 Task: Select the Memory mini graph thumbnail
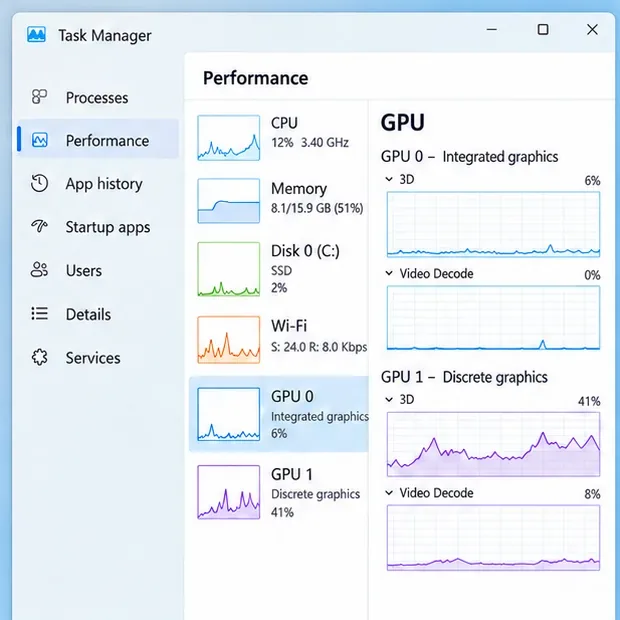click(x=229, y=201)
